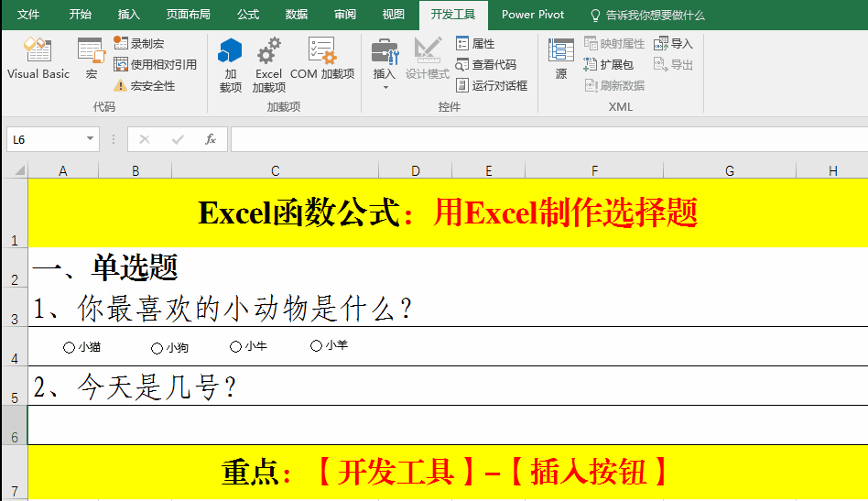Select column C header
Viewport: 868px width, 501px height.
coord(275,170)
